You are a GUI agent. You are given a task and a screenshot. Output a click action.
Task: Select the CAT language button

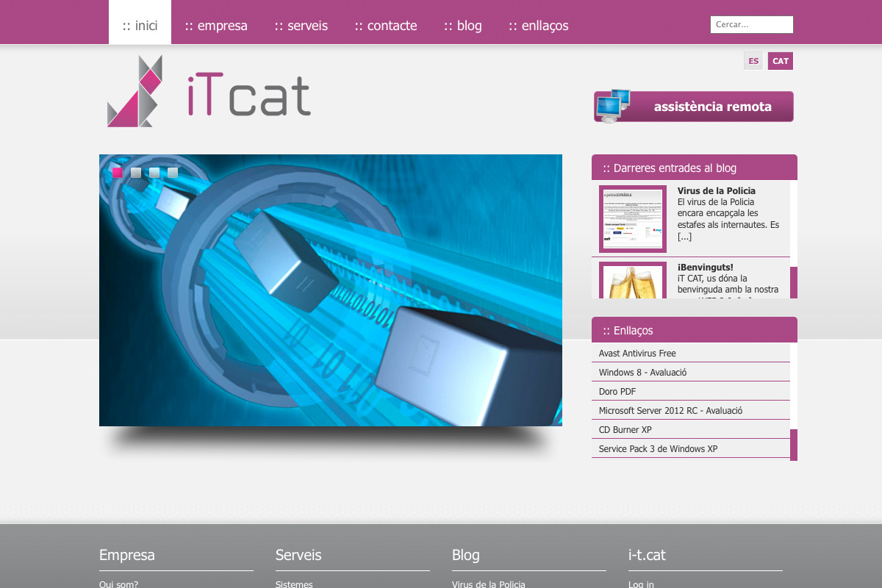click(x=780, y=61)
